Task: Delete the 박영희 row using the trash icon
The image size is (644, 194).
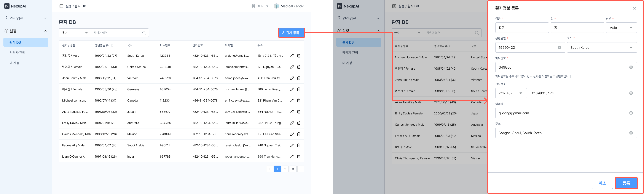Action: (x=299, y=67)
